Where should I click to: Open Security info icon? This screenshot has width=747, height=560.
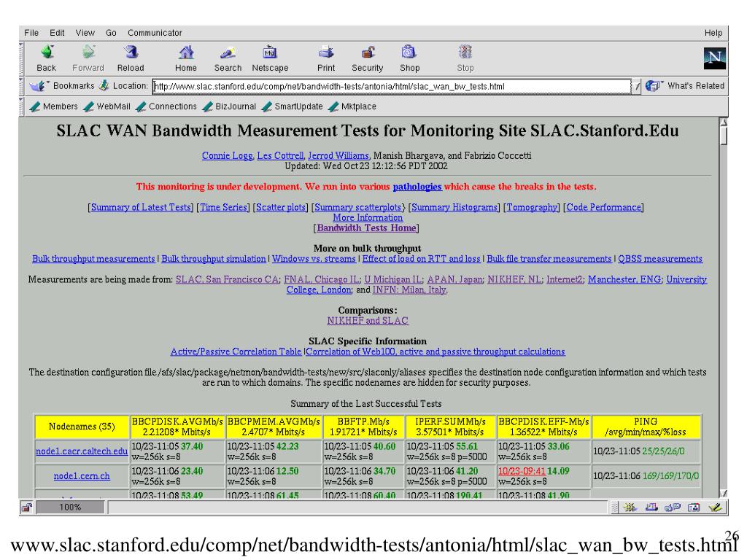point(368,52)
